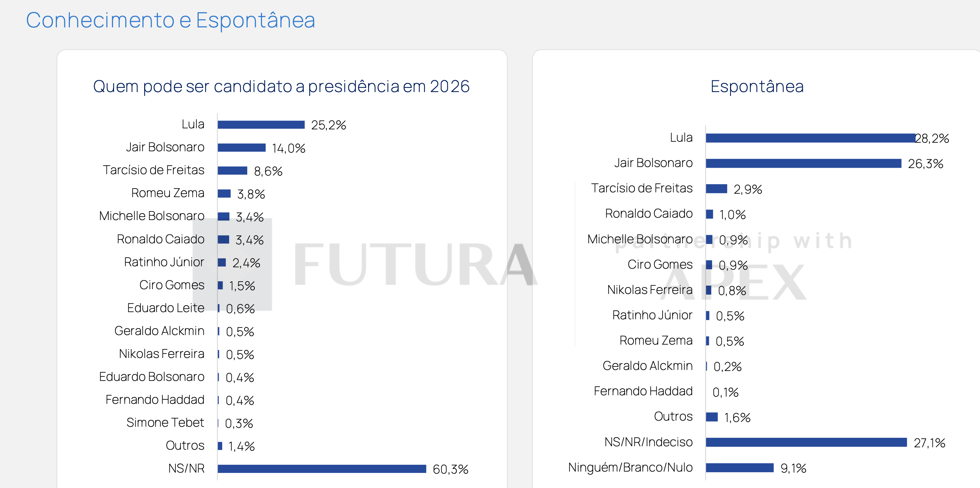980x488 pixels.
Task: Select the 'Eduardo Bolsonaro' label
Action: tap(151, 376)
